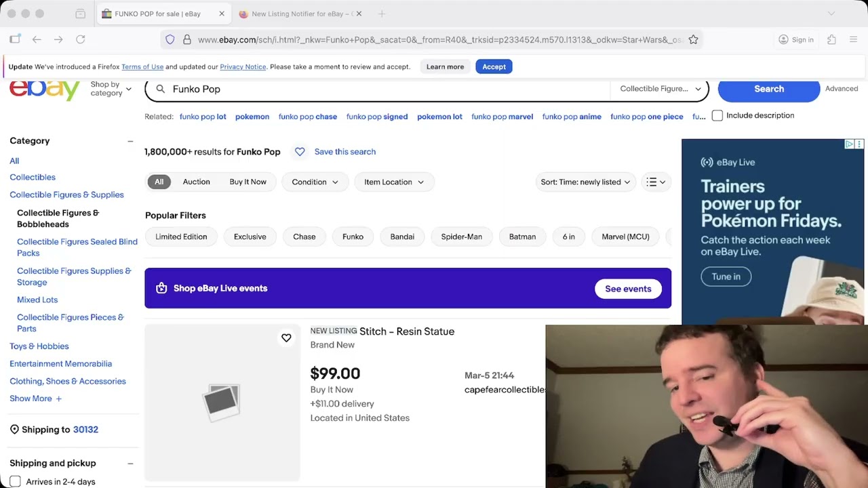Add Stitch Resin Statue to watchlist heart
Viewport: 868px width, 488px height.
[286, 338]
